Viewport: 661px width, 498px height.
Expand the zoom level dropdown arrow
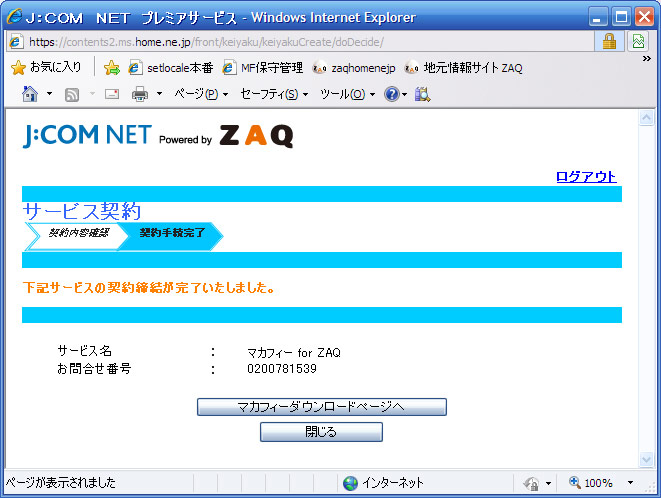630,482
